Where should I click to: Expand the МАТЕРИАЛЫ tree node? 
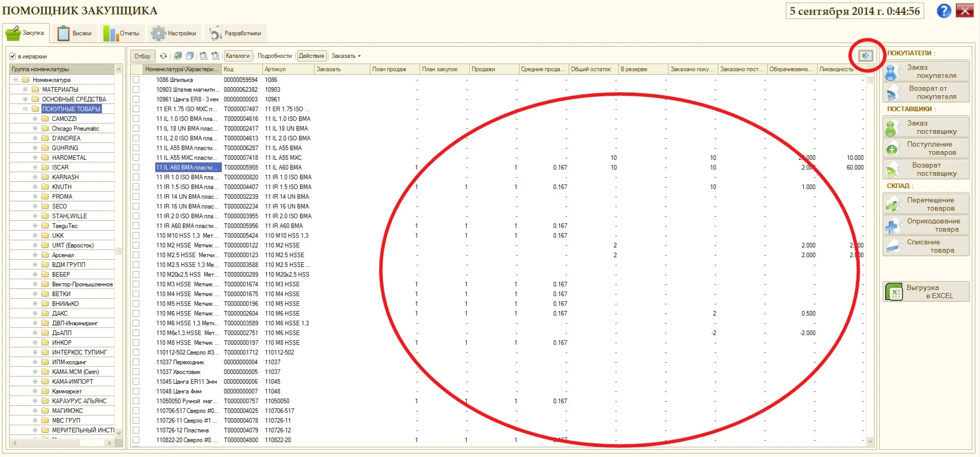tap(25, 89)
